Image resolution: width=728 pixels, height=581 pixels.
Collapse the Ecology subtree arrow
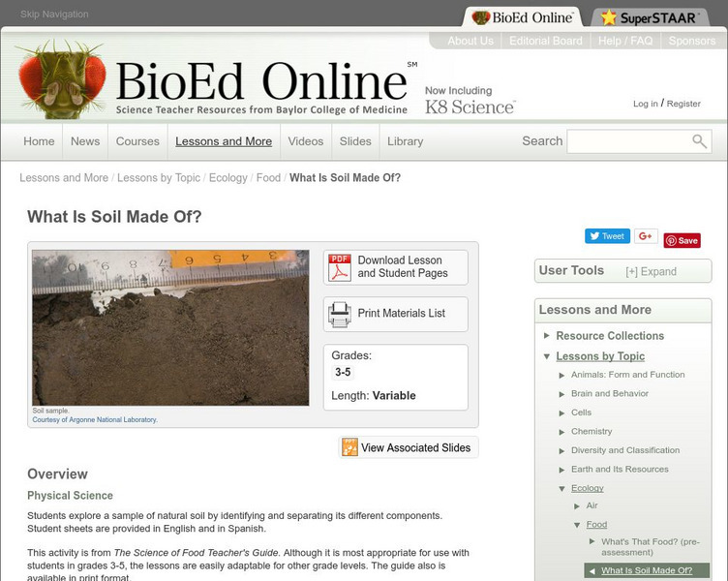(561, 489)
